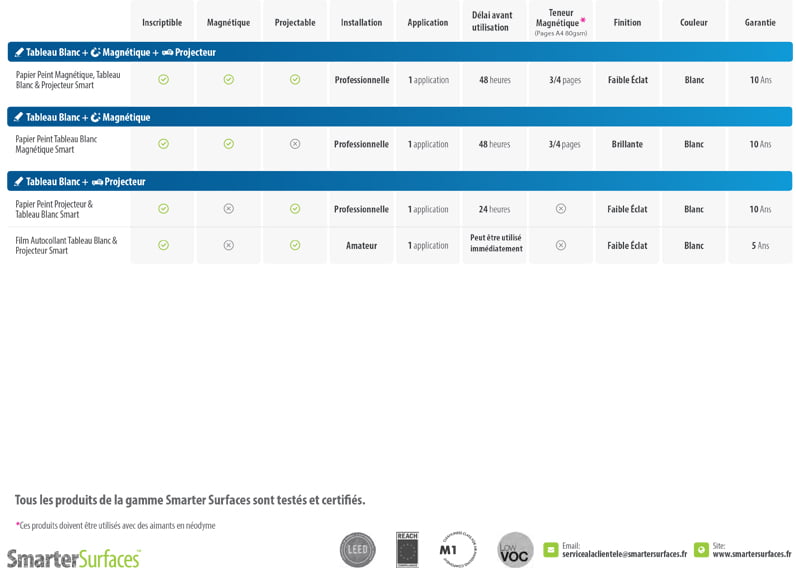Select the 'Finition' column header
796x569 pixels.
click(x=627, y=22)
